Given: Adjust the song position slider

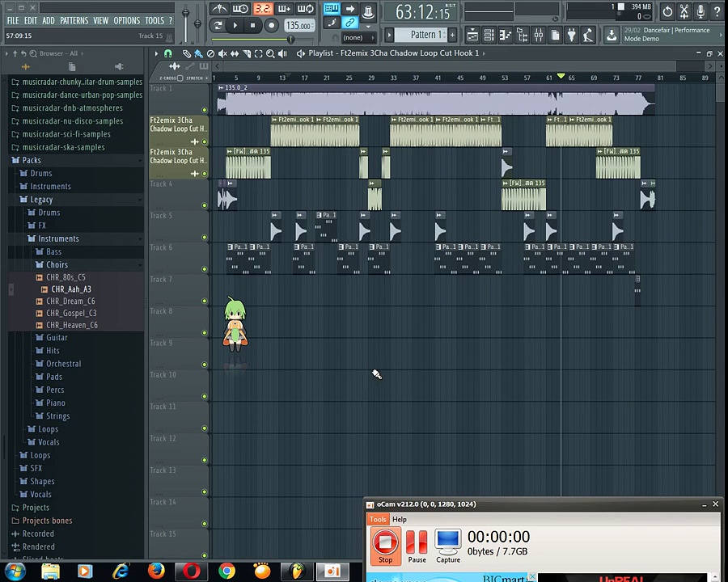Looking at the screenshot, I should pyautogui.click(x=290, y=40).
